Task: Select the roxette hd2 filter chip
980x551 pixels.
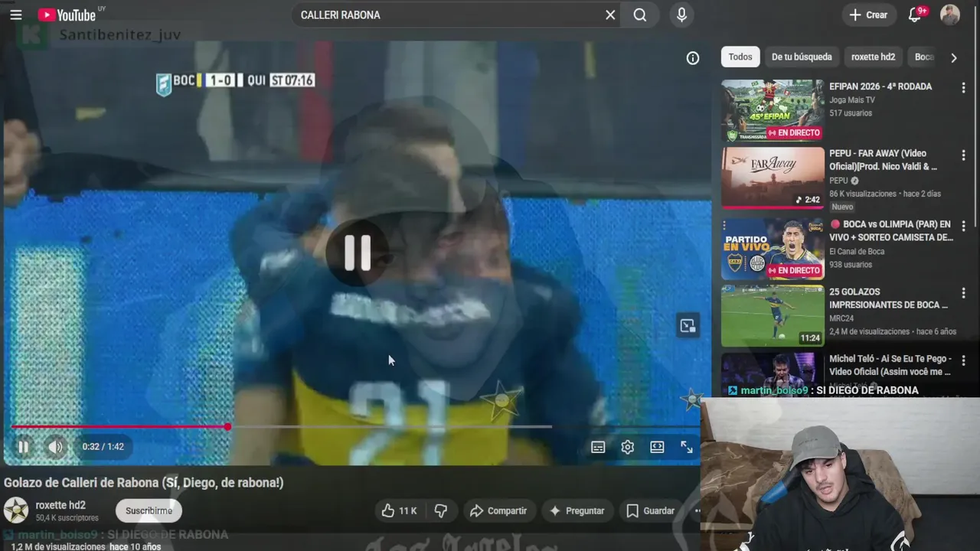Action: point(873,57)
